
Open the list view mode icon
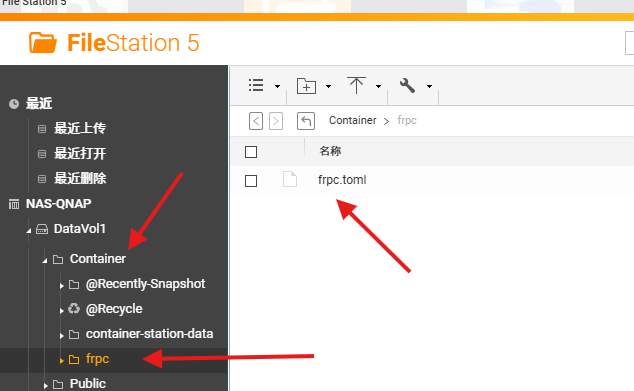pos(256,85)
